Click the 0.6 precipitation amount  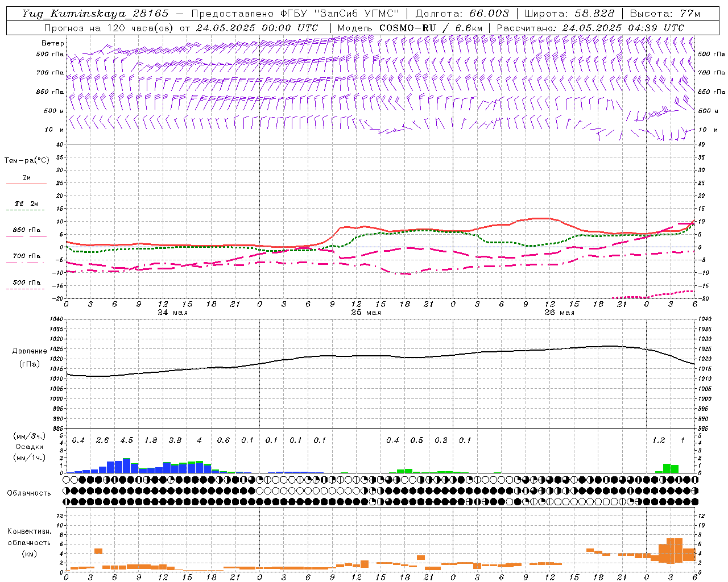click(224, 440)
